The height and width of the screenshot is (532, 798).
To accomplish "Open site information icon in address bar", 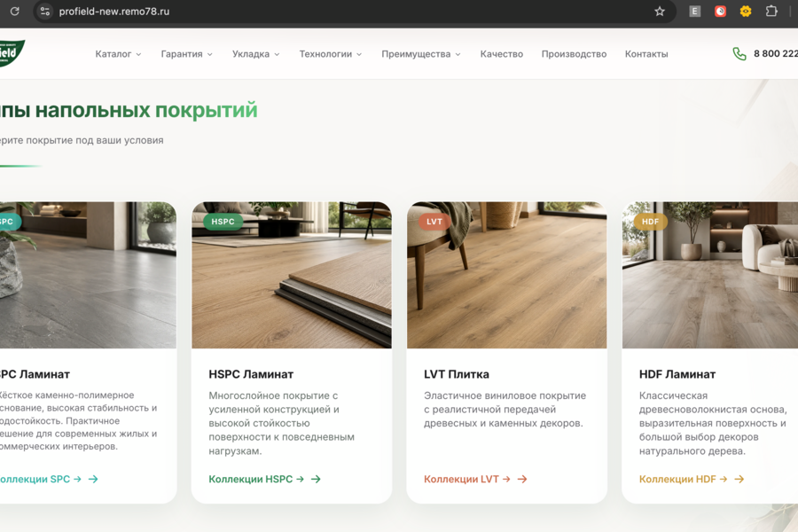I will (x=45, y=12).
